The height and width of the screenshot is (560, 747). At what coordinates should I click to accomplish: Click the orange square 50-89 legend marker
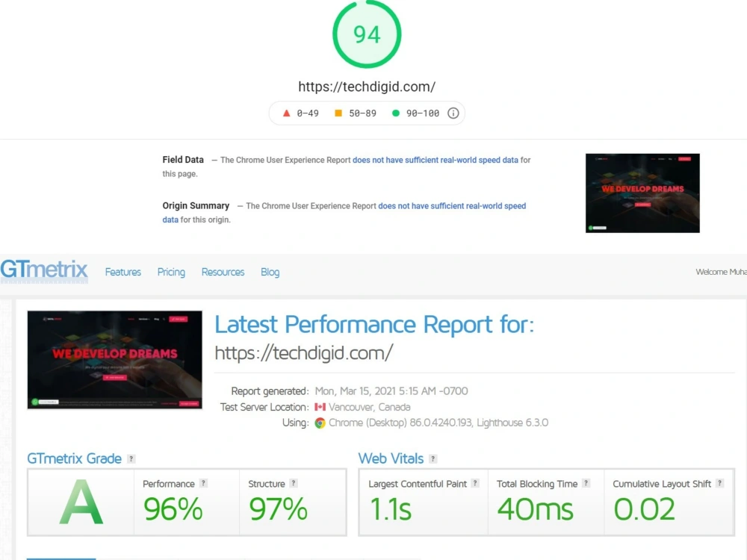coord(338,113)
